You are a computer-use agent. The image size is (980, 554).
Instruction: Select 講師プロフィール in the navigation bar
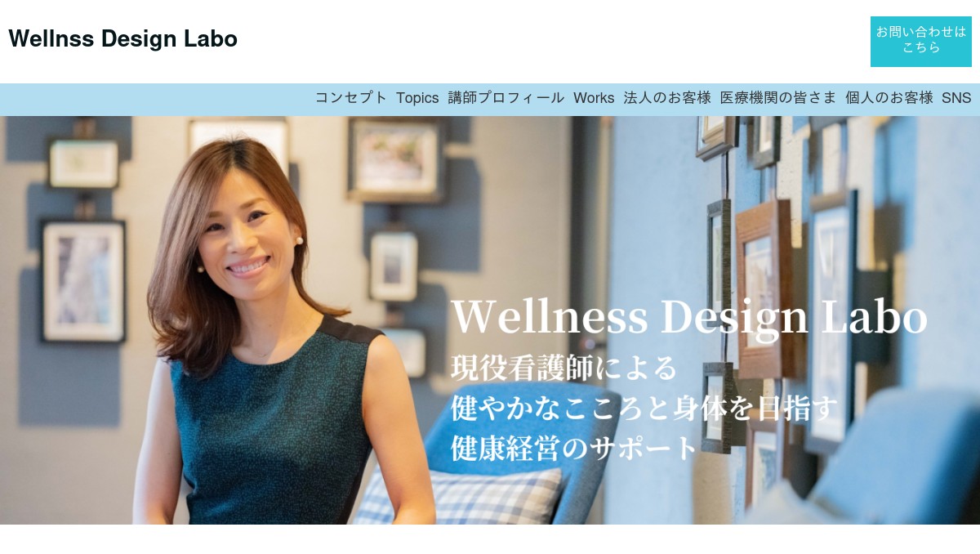[506, 98]
